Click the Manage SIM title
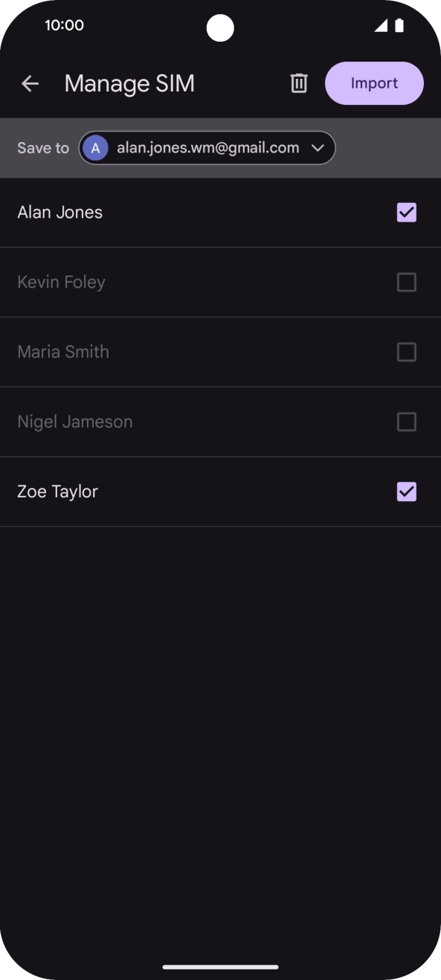 129,83
